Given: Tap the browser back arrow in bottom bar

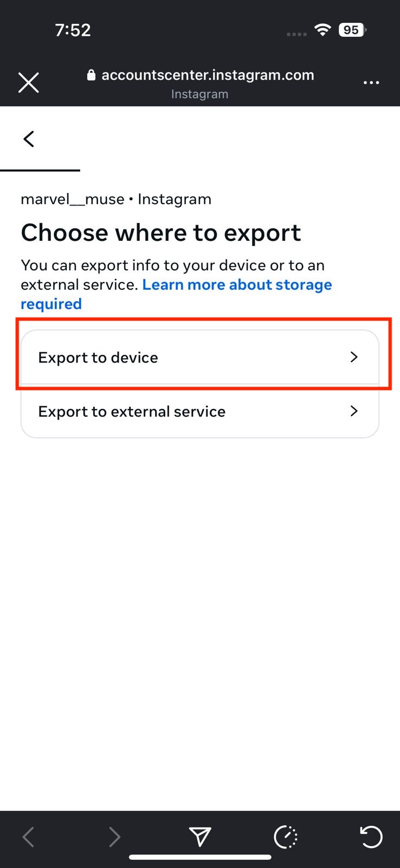Looking at the screenshot, I should [x=29, y=837].
